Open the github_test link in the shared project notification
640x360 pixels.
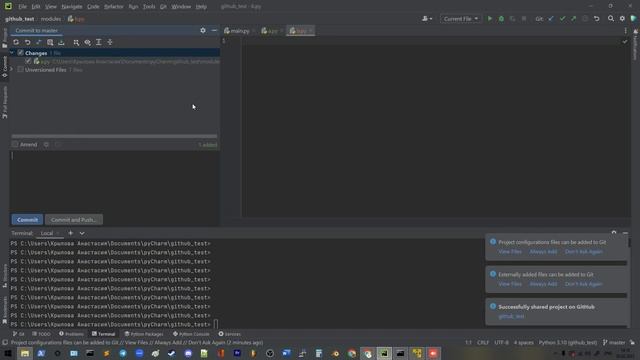click(x=511, y=316)
